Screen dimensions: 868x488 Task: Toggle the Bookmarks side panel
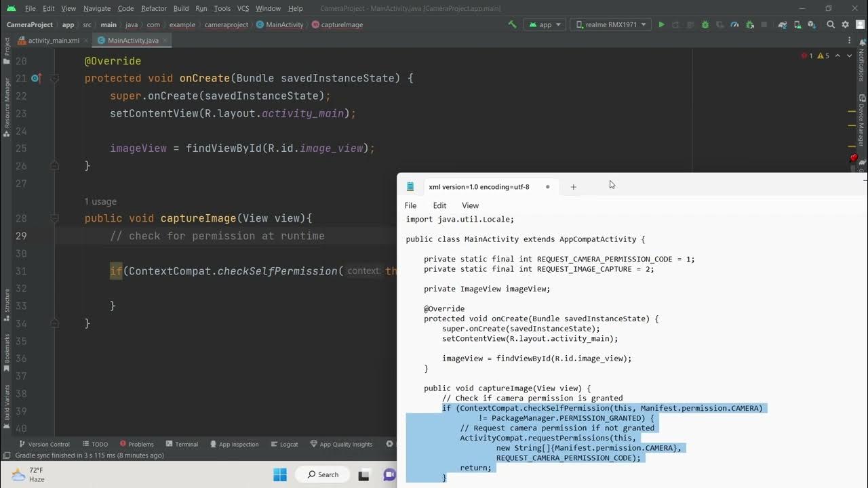(x=7, y=349)
